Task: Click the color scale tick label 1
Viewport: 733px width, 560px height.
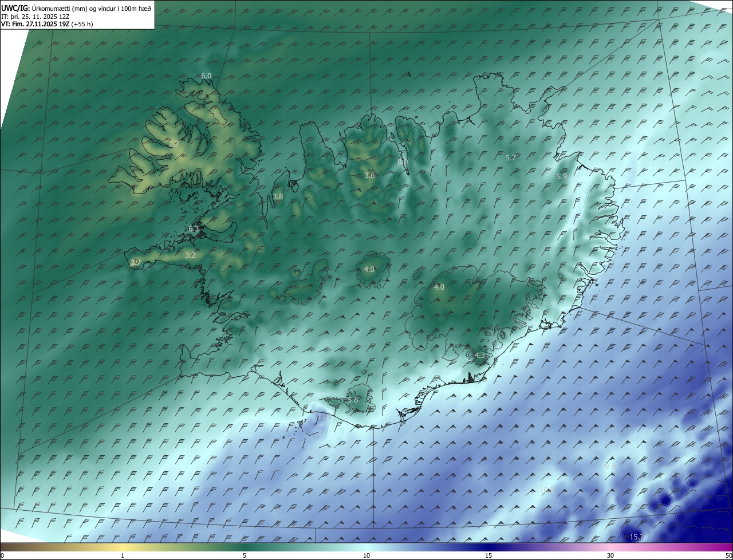Action: pos(123,555)
